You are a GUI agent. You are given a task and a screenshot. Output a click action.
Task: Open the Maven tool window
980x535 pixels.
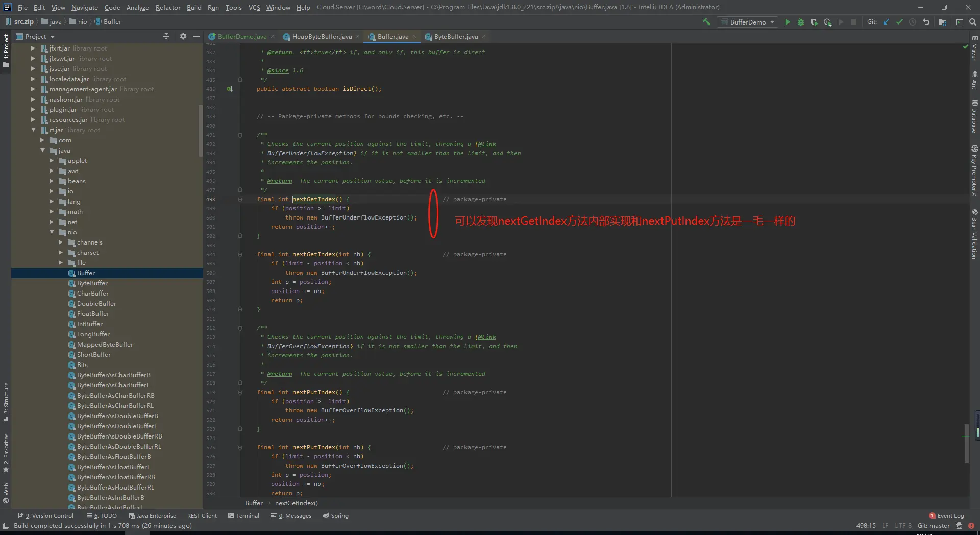(x=974, y=48)
